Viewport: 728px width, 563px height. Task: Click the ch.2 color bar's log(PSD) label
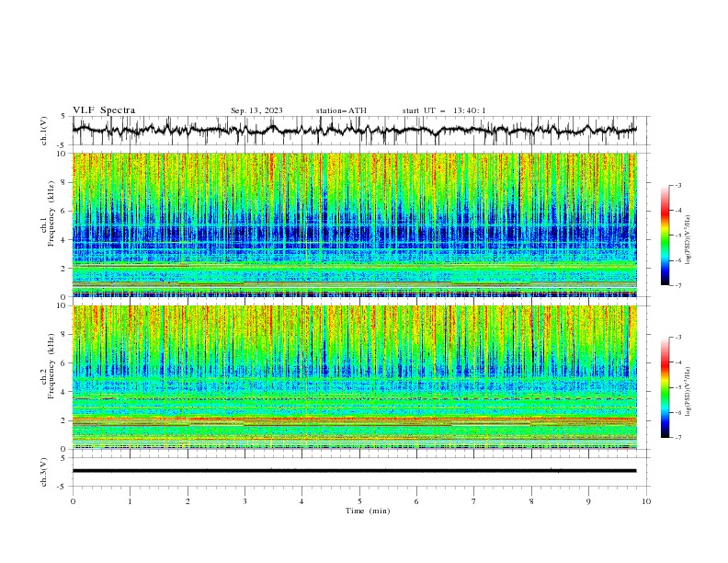click(688, 392)
